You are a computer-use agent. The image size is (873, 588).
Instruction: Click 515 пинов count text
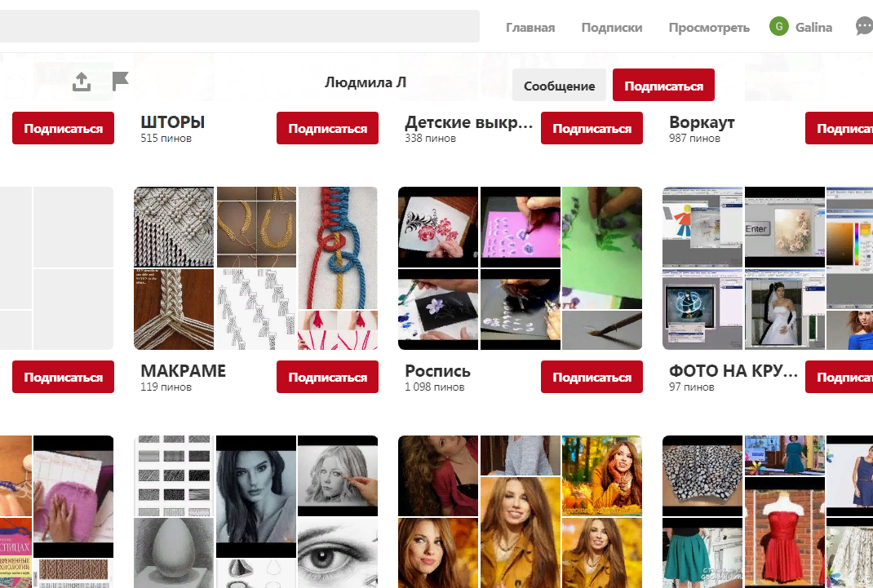[166, 138]
